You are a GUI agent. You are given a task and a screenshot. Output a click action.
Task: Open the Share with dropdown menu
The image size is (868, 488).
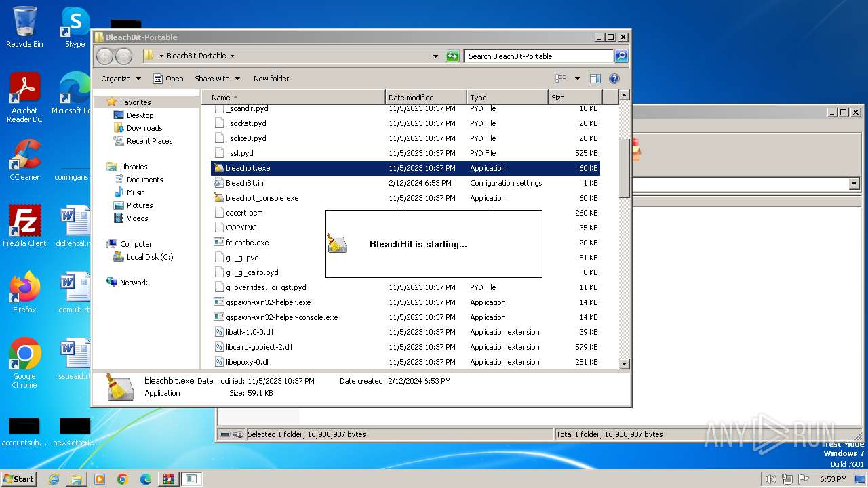click(217, 79)
